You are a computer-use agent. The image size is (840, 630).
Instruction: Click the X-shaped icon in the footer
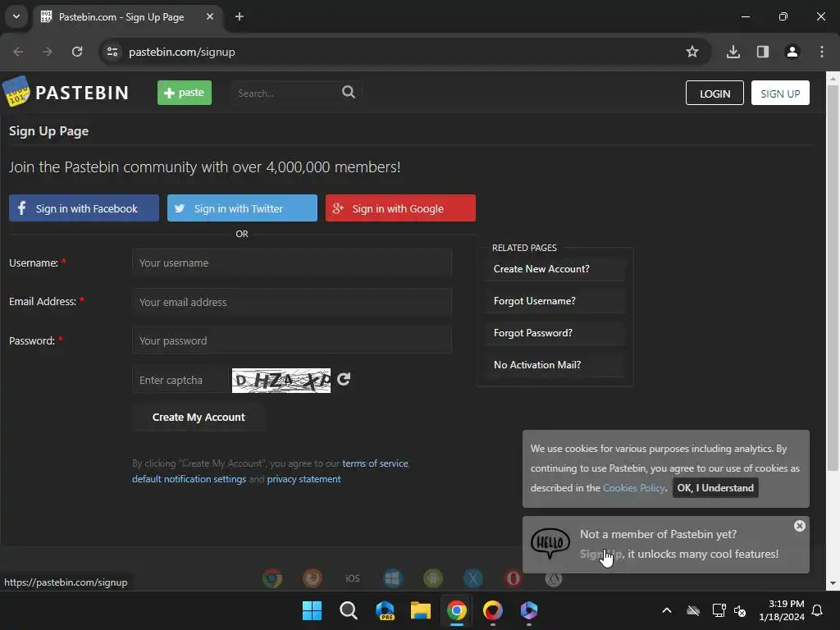coord(473,578)
